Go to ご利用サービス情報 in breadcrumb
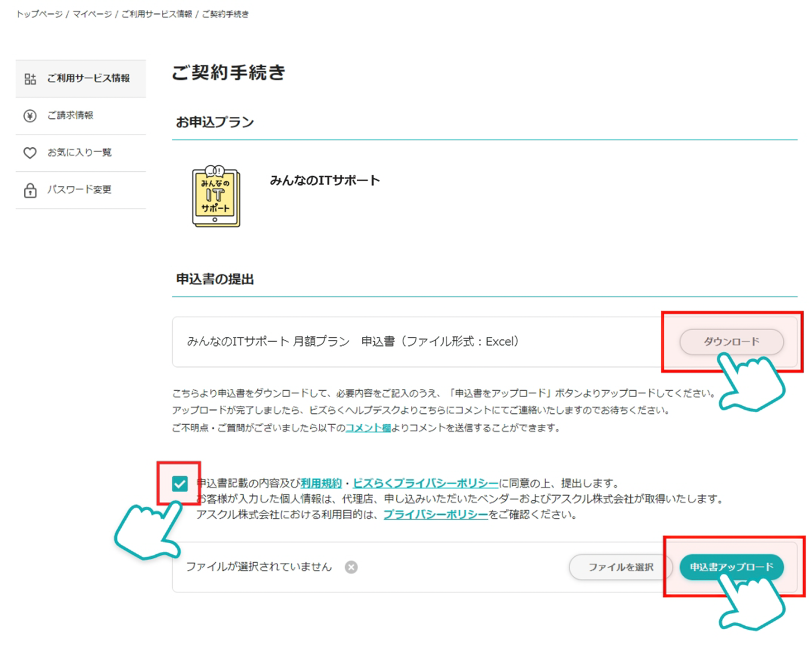 coord(157,14)
